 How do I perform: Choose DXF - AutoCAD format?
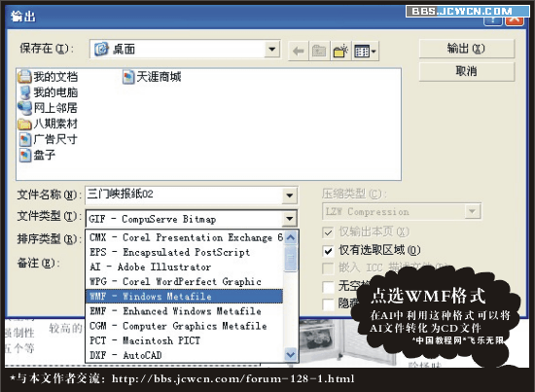(x=185, y=355)
